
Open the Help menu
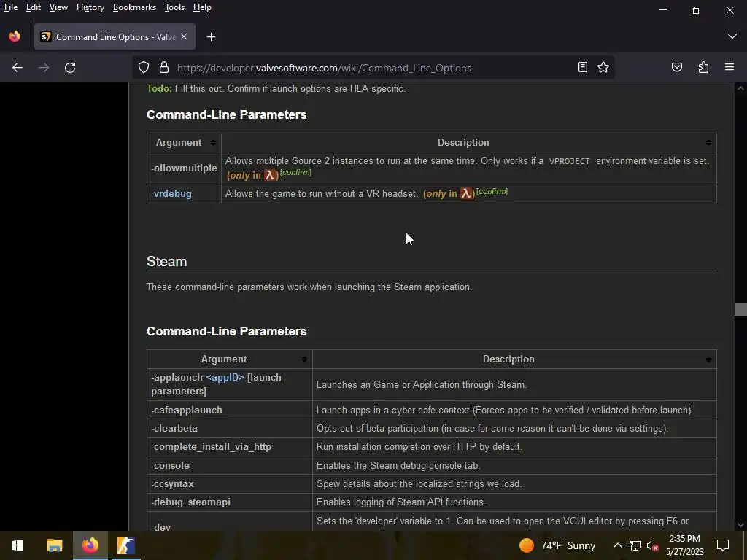point(202,7)
